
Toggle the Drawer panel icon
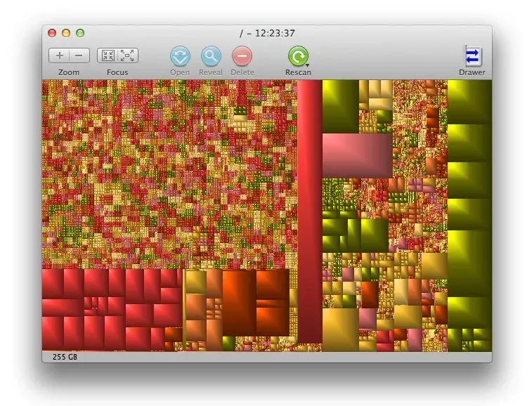click(x=472, y=56)
